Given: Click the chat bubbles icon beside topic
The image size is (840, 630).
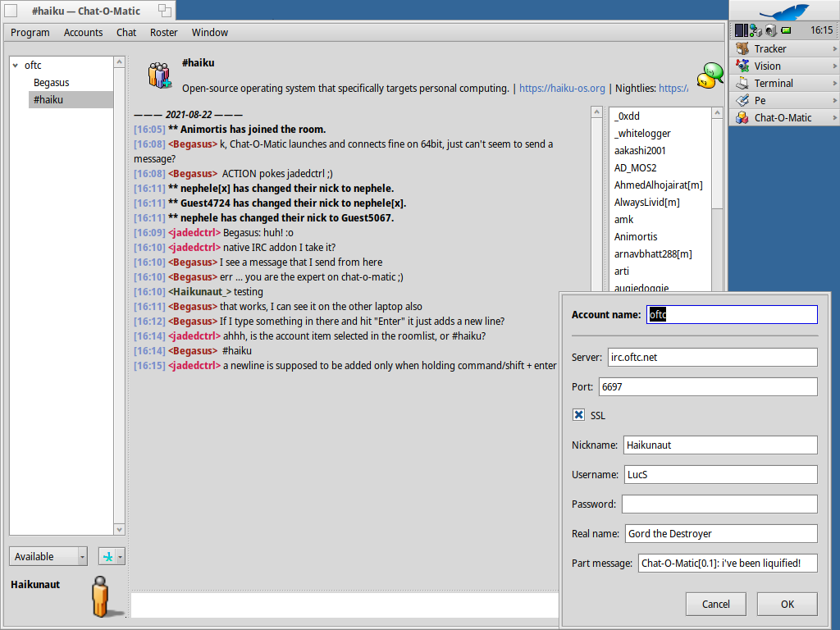Looking at the screenshot, I should [x=710, y=75].
